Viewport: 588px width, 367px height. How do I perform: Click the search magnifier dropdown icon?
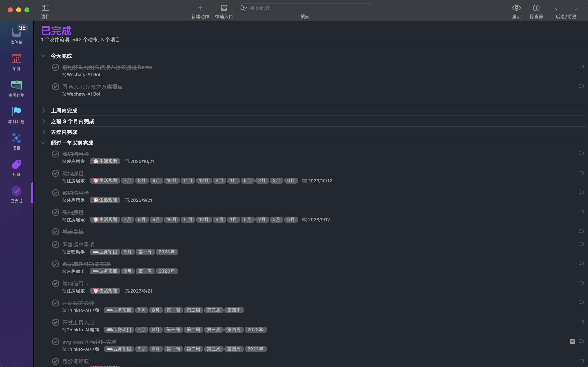click(243, 8)
